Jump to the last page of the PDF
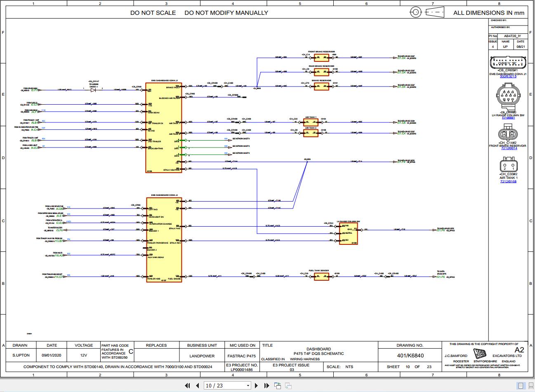This screenshot has width=535, height=392. 267,385
